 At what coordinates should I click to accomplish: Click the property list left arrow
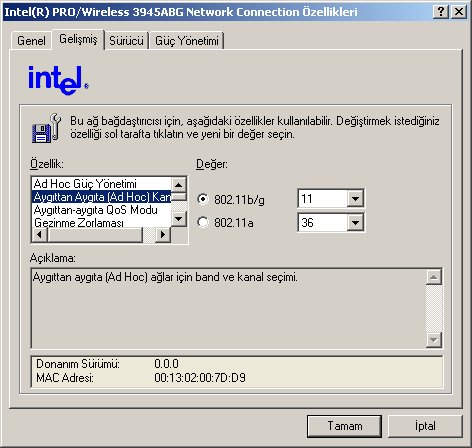tap(40, 235)
